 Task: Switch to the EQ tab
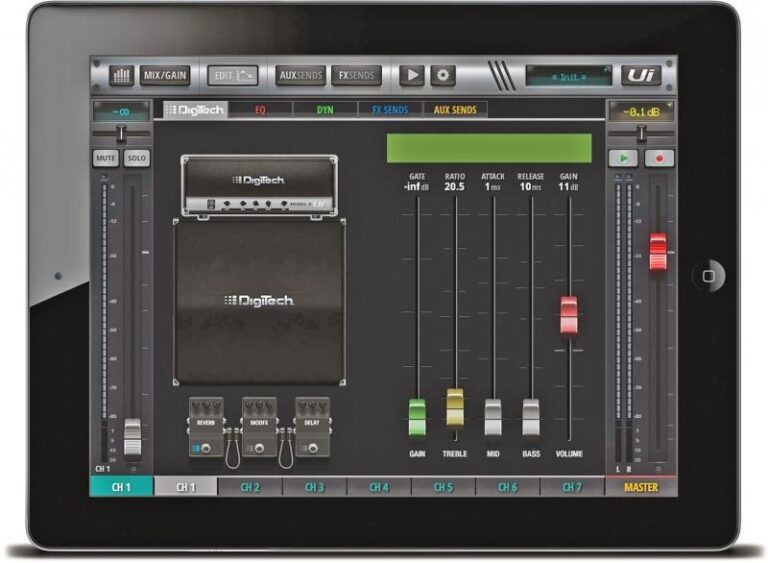tap(260, 110)
